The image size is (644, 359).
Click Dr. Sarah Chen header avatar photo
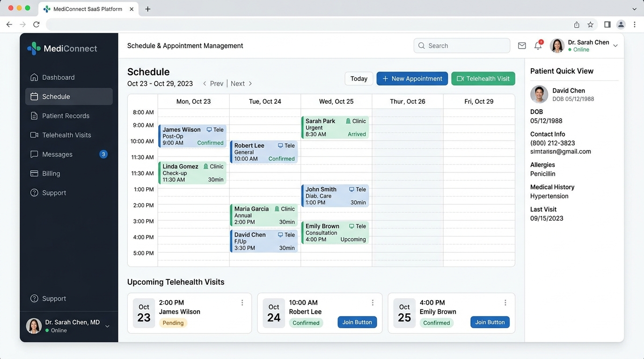557,46
